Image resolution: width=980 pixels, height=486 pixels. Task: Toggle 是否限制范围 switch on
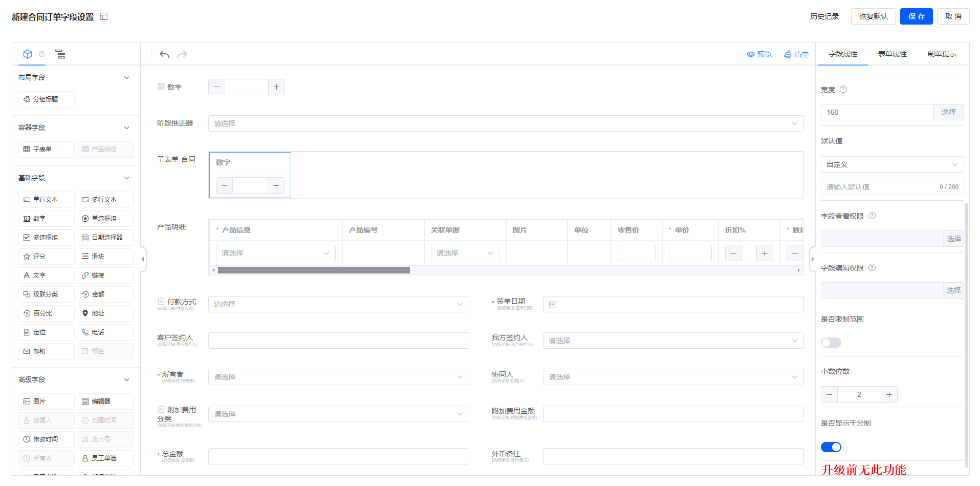831,343
